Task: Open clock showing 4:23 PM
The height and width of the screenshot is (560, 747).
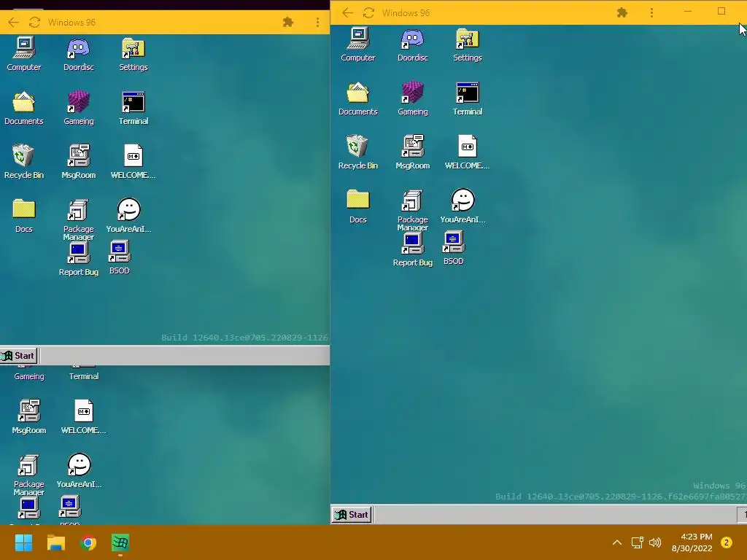Action: point(692,542)
